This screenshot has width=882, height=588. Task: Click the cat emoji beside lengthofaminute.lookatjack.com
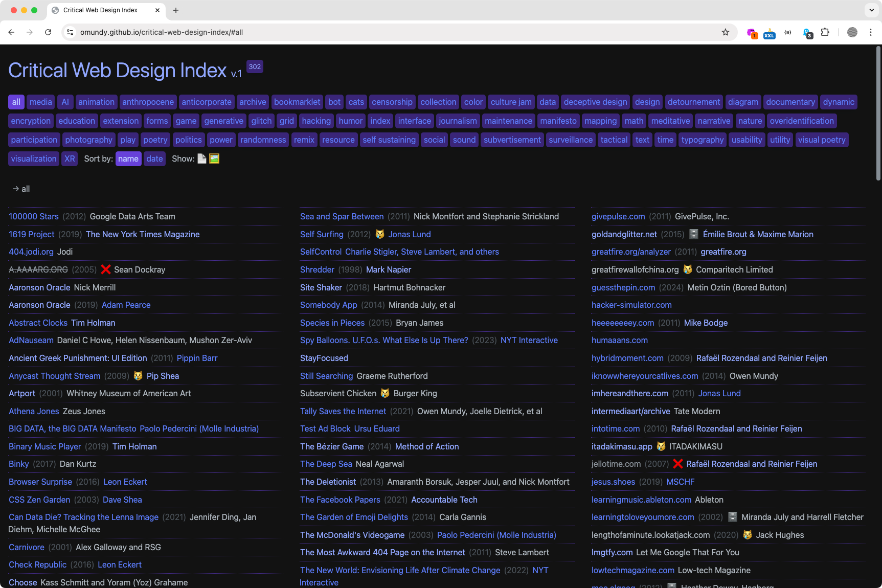(748, 535)
